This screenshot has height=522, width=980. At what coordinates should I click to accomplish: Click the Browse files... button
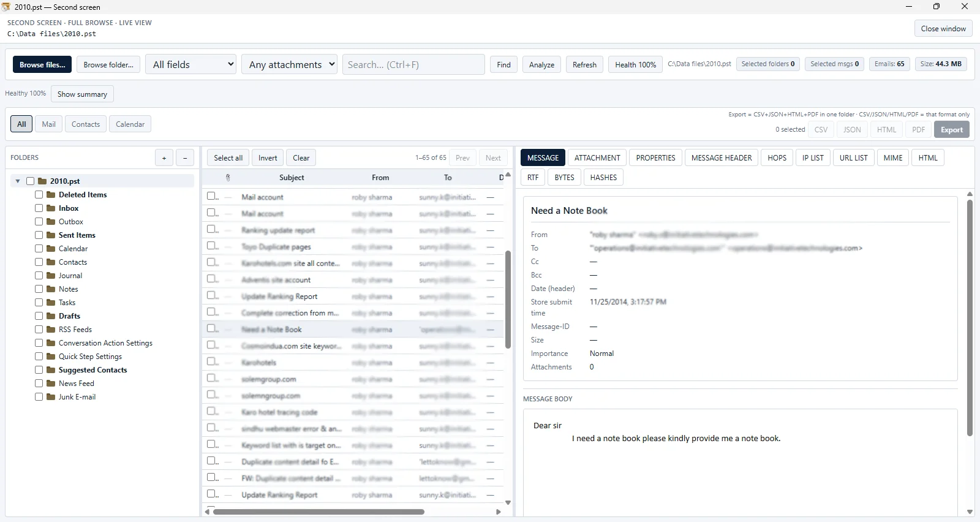(42, 65)
